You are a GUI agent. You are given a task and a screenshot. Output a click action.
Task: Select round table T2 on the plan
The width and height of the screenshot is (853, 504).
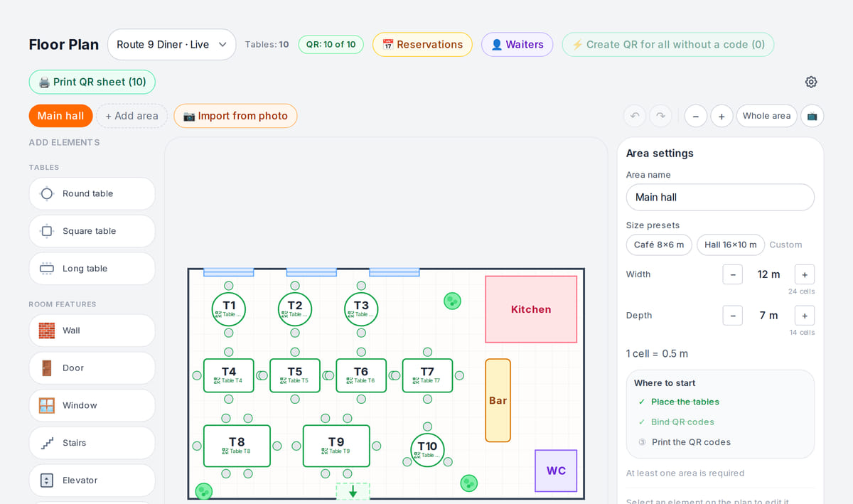click(x=295, y=309)
